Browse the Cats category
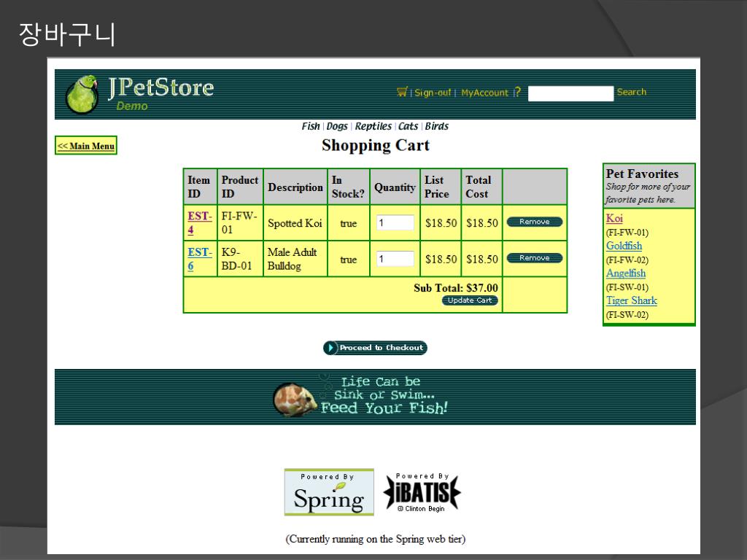Image resolution: width=747 pixels, height=560 pixels. pyautogui.click(x=408, y=126)
